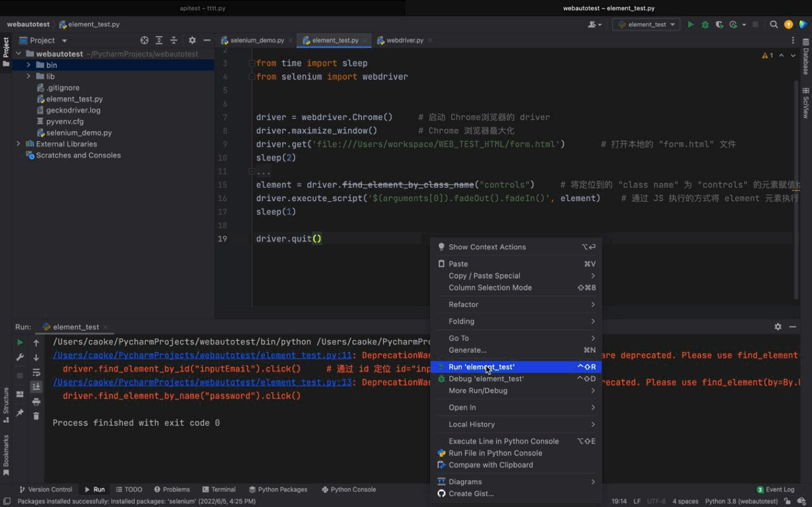Expand the bin folder in project tree
The width and height of the screenshot is (812, 507).
pyautogui.click(x=29, y=65)
